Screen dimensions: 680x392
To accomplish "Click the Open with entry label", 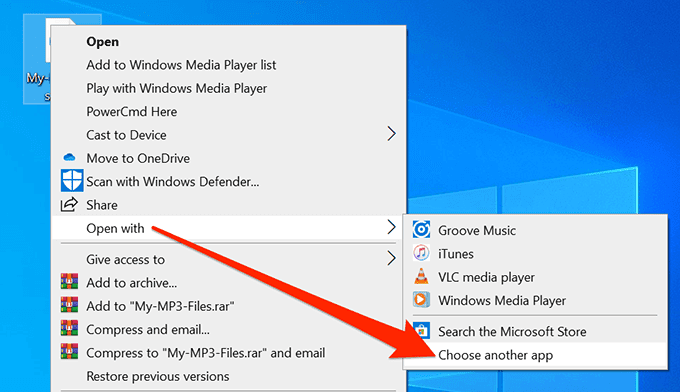I will pyautogui.click(x=115, y=229).
